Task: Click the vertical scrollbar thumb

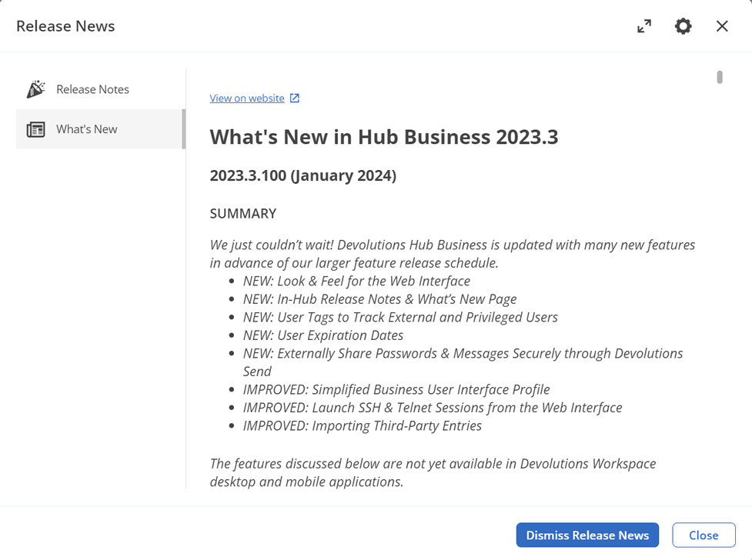Action: [x=720, y=77]
